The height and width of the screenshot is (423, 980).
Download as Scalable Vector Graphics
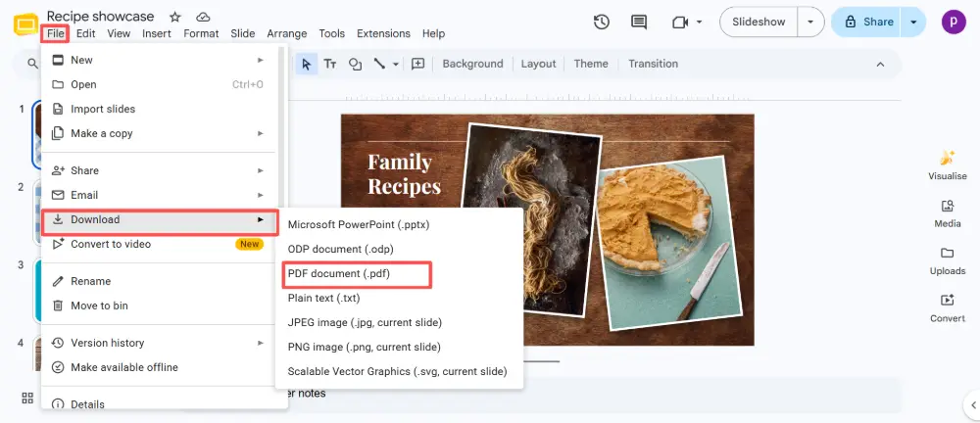399,371
